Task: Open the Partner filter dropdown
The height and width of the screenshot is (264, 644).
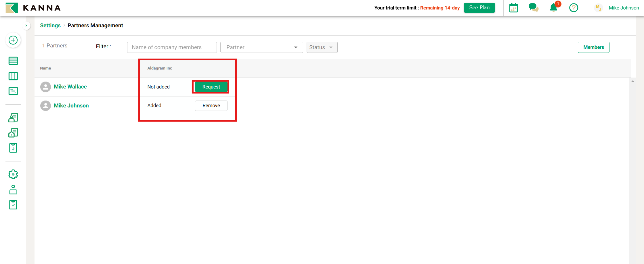Action: pyautogui.click(x=261, y=47)
